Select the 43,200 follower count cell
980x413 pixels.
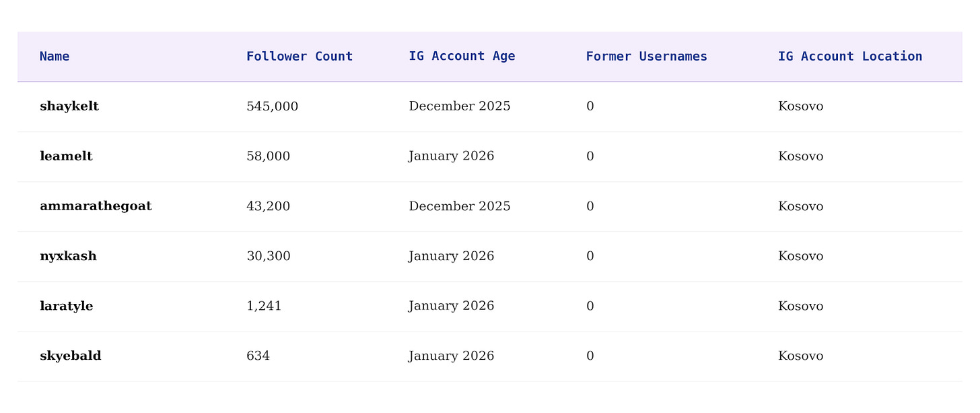click(x=268, y=206)
